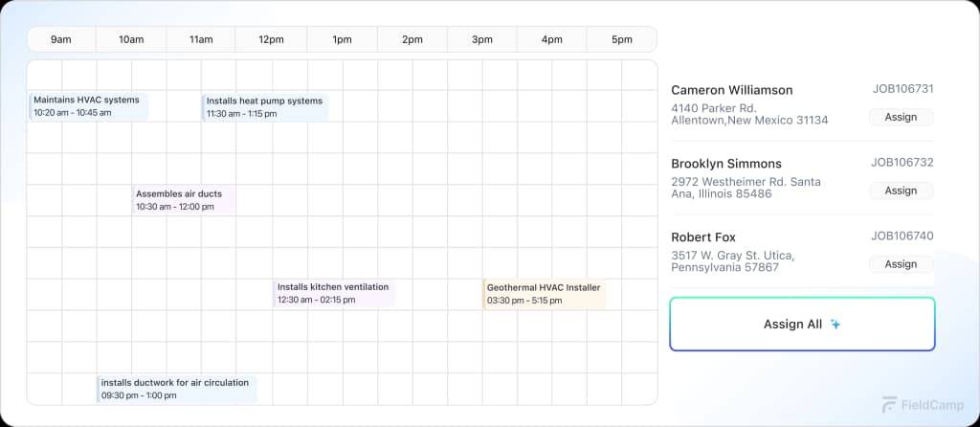Viewport: 980px width, 427px height.
Task: Open the Installs heat pump systems job
Action: pos(264,107)
